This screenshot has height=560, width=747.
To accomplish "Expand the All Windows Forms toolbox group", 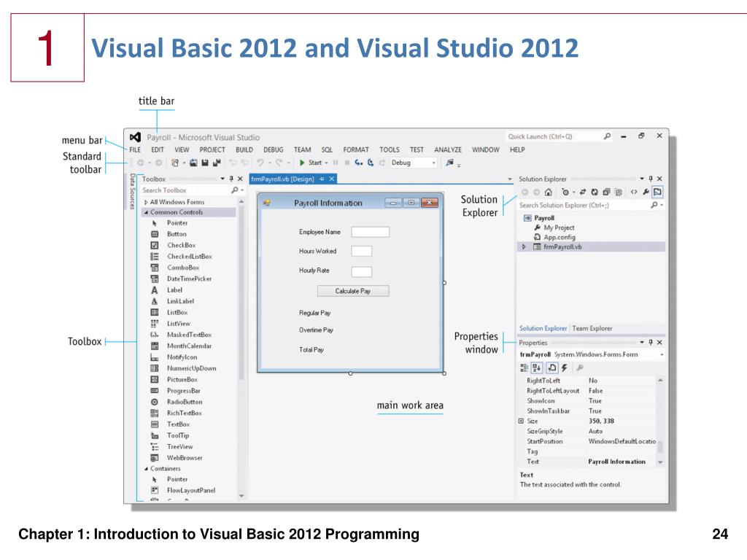I will tap(146, 203).
